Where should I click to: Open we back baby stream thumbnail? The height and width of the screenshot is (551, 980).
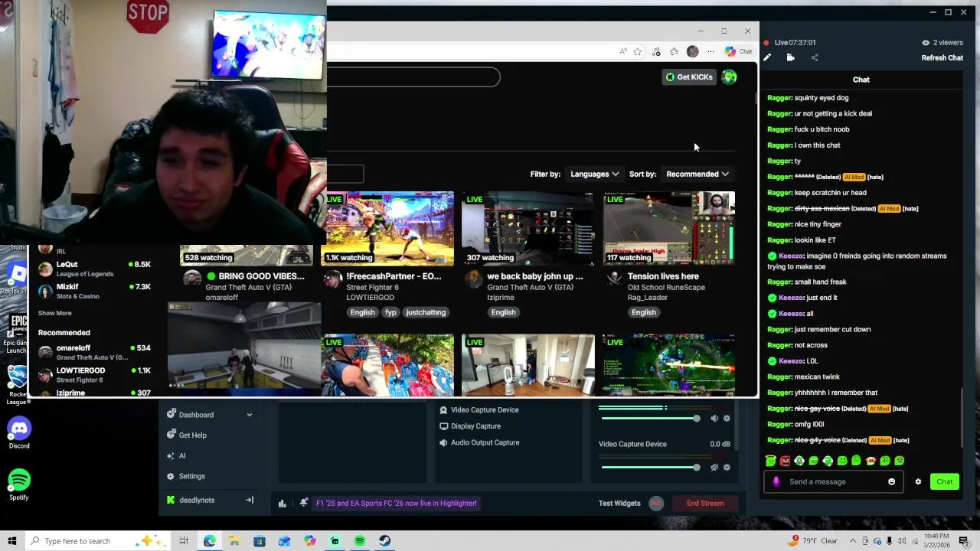tap(528, 228)
